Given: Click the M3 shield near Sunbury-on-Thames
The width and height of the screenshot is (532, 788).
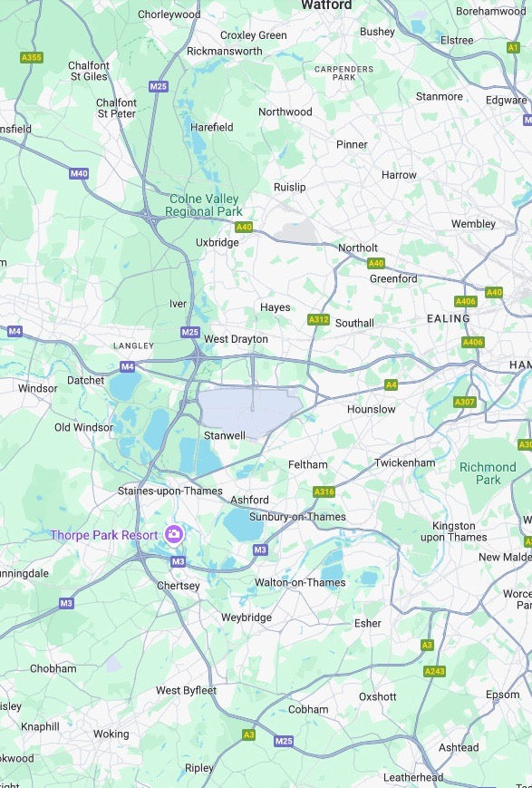Looking at the screenshot, I should pos(260,550).
